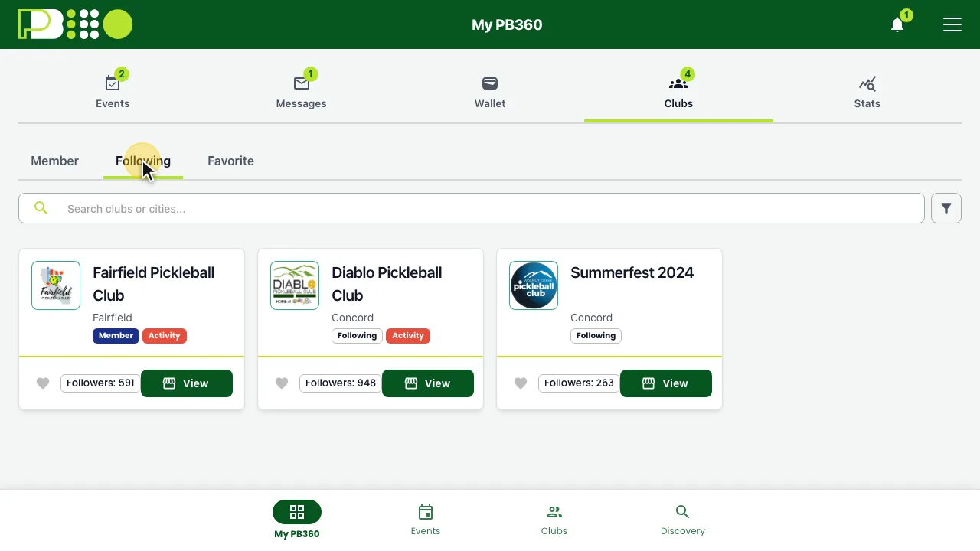This screenshot has width=980, height=551.
Task: View Summerfest 2024 club
Action: pos(666,383)
